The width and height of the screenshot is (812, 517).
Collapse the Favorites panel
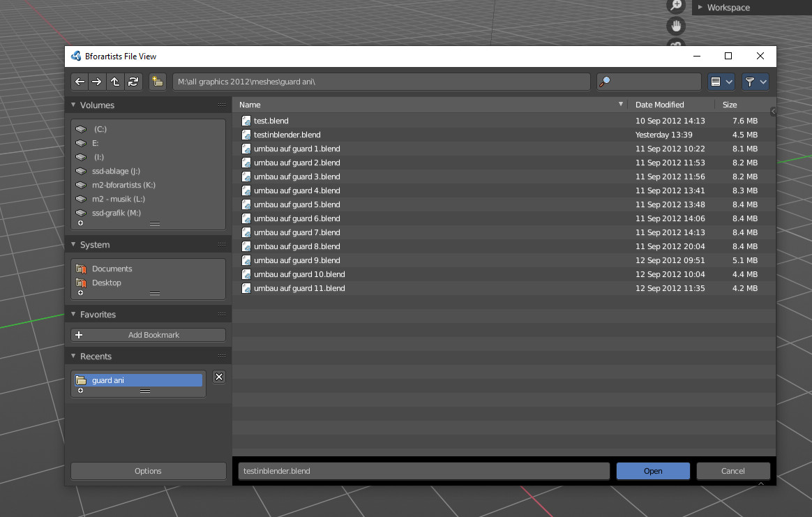pyautogui.click(x=73, y=314)
